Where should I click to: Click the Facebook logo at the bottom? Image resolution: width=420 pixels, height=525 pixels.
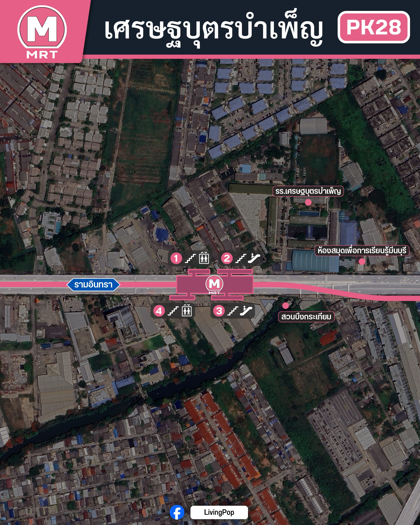177,512
